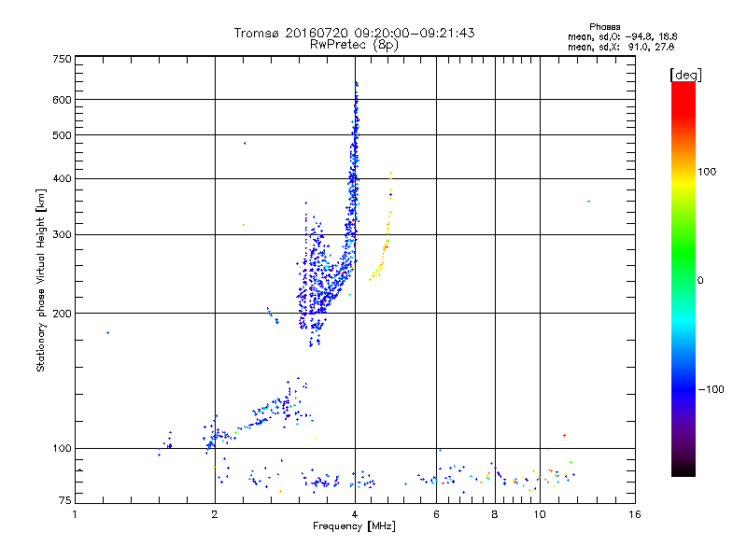747x560 pixels.
Task: Click the y-axis tick label '750'
Action: tap(62, 59)
